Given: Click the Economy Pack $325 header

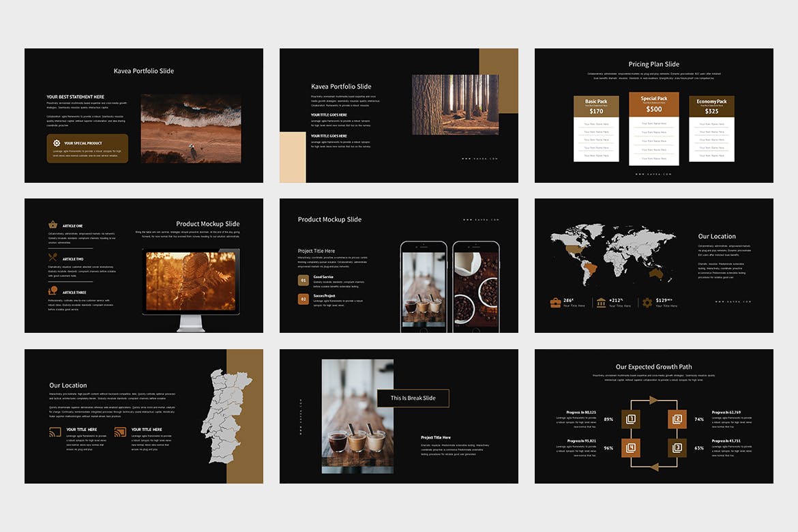Looking at the screenshot, I should tap(711, 106).
